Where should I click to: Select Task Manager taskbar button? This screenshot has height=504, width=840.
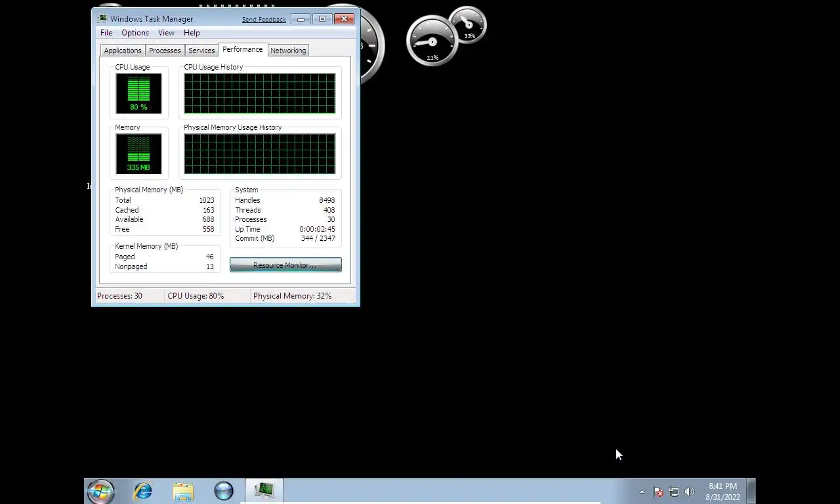(264, 491)
